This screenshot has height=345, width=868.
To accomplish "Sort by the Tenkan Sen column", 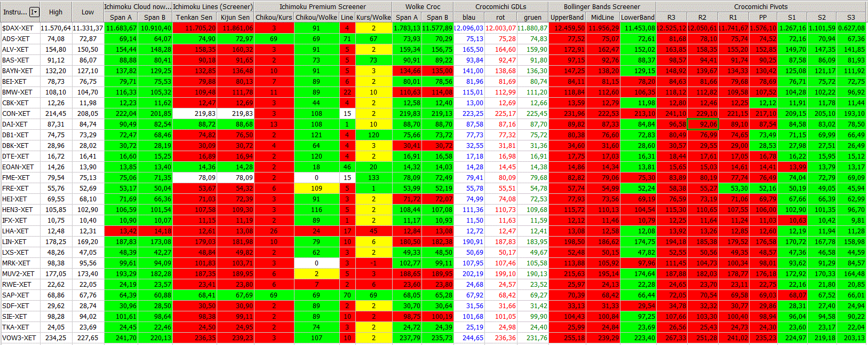I will pyautogui.click(x=194, y=17).
